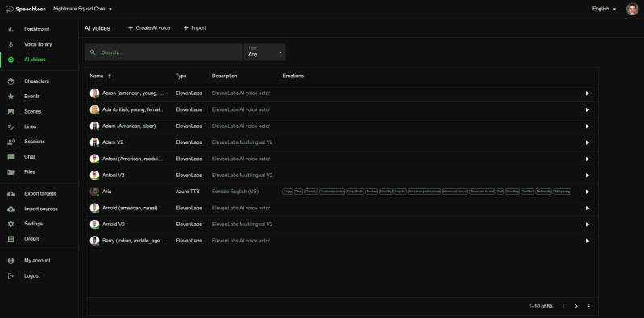Click the Ada voice avatar
This screenshot has width=644, height=318.
pyautogui.click(x=94, y=109)
